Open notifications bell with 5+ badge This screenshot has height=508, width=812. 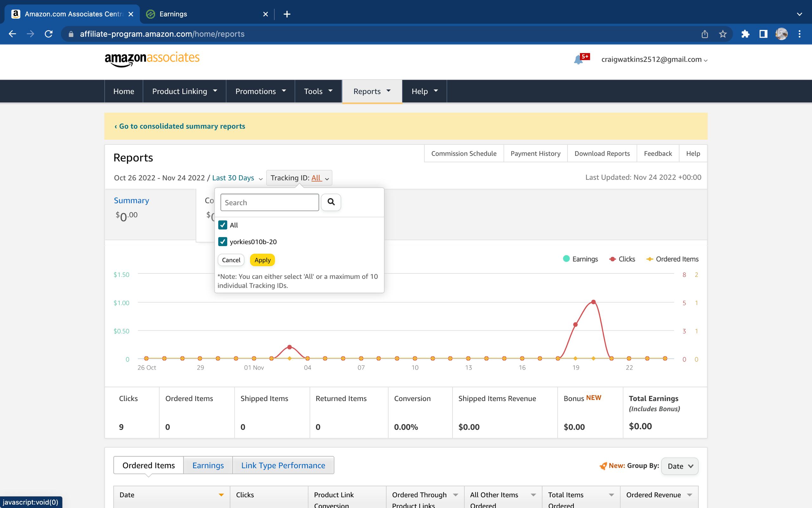tap(581, 59)
